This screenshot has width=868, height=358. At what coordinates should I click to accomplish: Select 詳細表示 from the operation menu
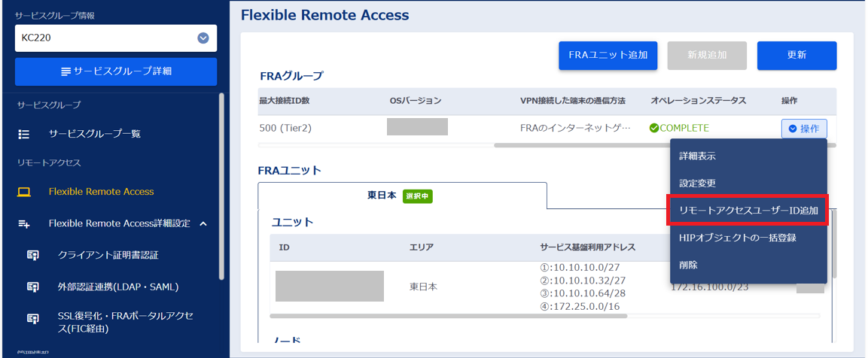click(697, 156)
